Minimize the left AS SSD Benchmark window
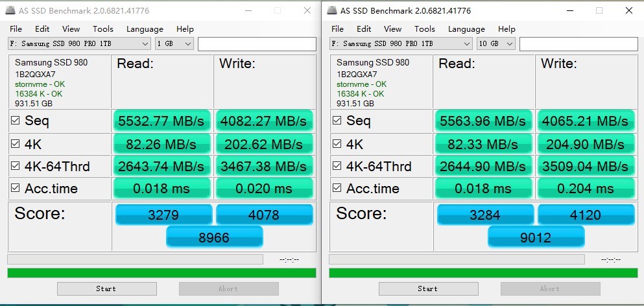This screenshot has height=306, width=644. tap(248, 10)
